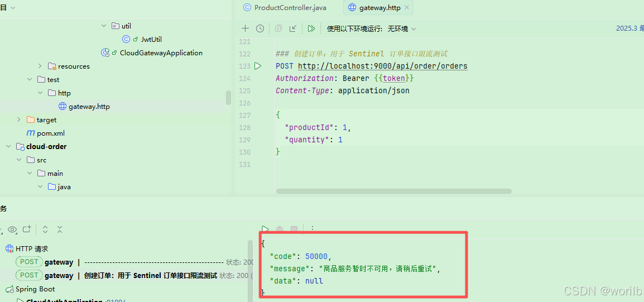Collapse the src folder under cloud-order
Viewport: 644px width, 302px height.
[19, 160]
